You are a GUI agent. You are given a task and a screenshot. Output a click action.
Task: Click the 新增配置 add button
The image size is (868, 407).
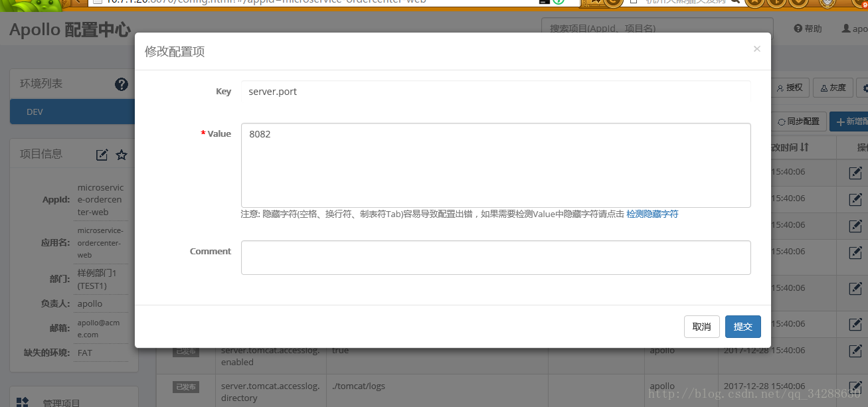point(849,122)
